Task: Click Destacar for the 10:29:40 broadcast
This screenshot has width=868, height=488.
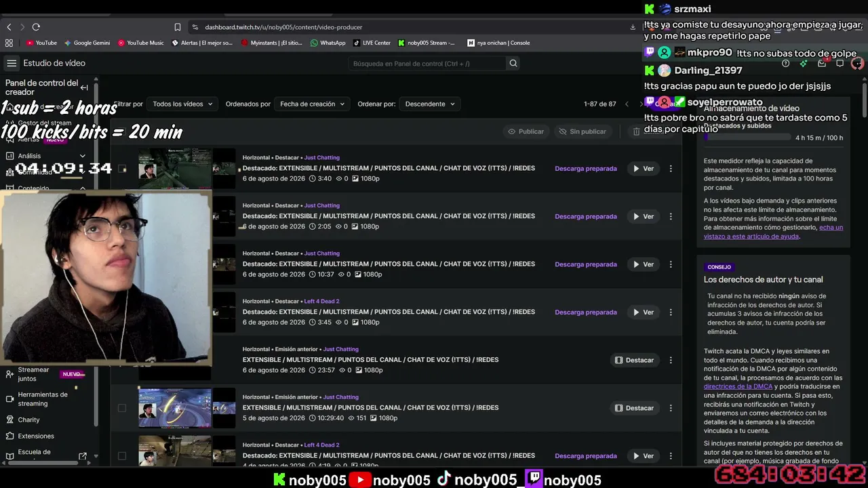Action: 634,408
